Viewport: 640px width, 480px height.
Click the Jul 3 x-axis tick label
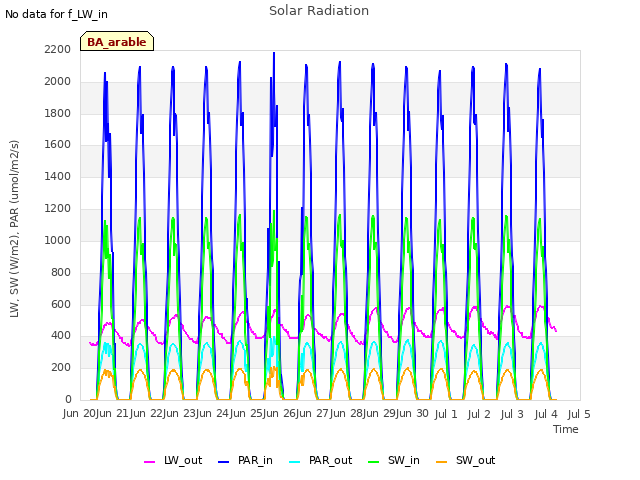tap(512, 414)
